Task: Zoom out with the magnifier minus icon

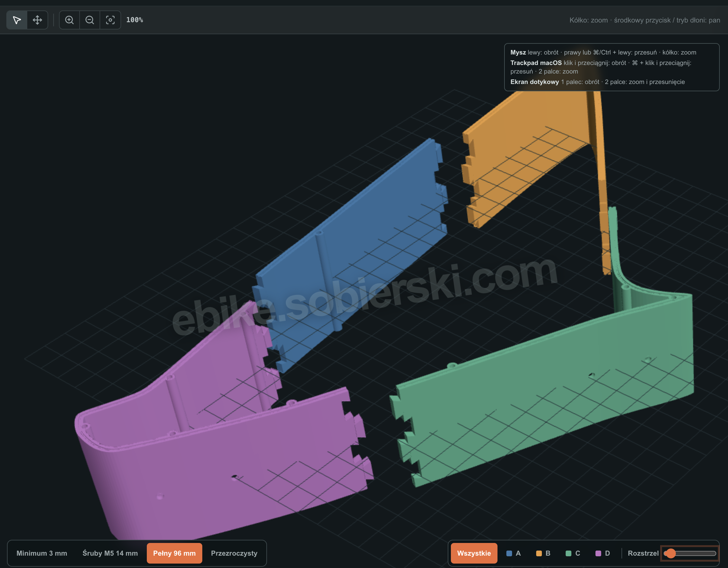Action: [x=90, y=20]
